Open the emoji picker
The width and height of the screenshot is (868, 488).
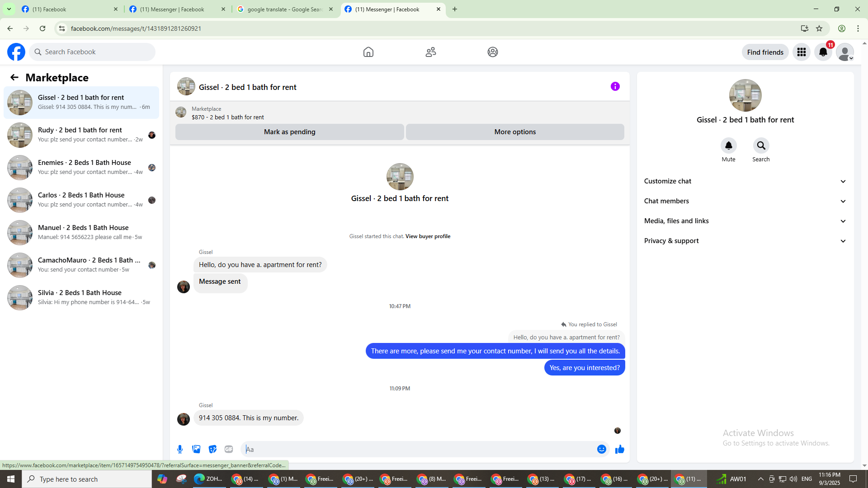click(602, 449)
